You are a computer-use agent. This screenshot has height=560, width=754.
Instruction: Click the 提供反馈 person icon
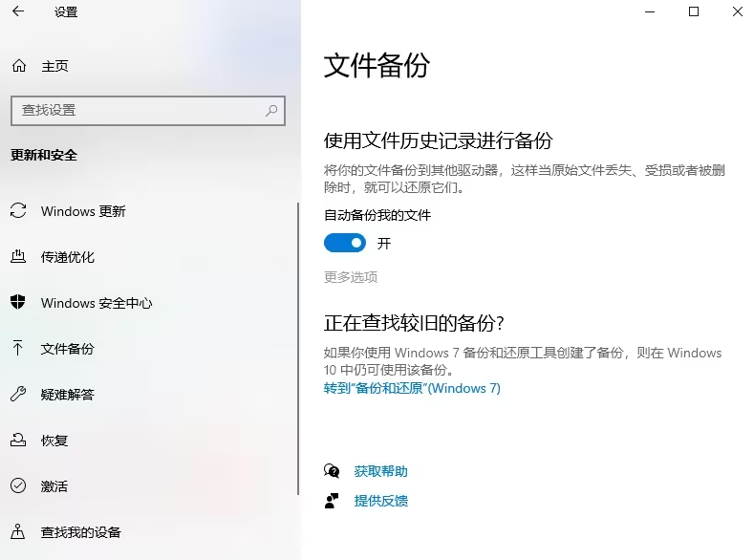(x=332, y=501)
